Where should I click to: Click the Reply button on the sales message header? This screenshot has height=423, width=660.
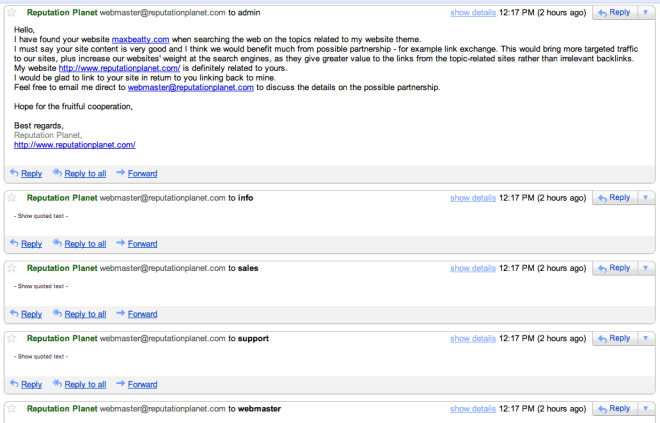click(x=614, y=268)
